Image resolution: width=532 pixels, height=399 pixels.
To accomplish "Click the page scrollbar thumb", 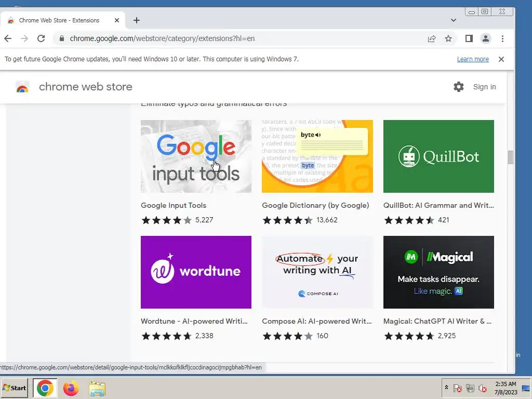I will coord(511,157).
